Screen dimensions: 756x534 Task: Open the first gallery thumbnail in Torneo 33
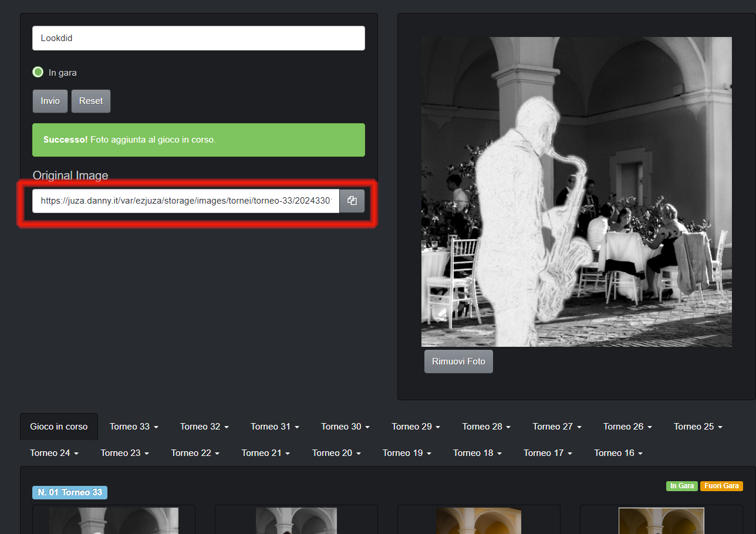pyautogui.click(x=114, y=521)
